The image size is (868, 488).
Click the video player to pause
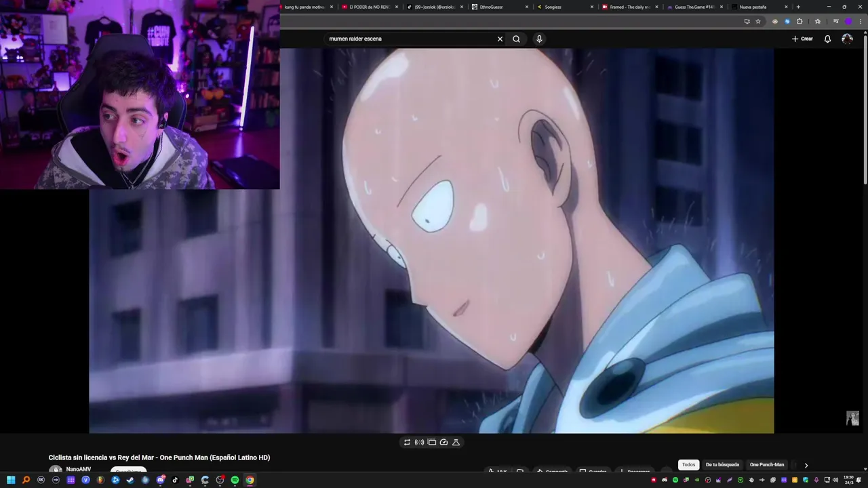click(431, 241)
